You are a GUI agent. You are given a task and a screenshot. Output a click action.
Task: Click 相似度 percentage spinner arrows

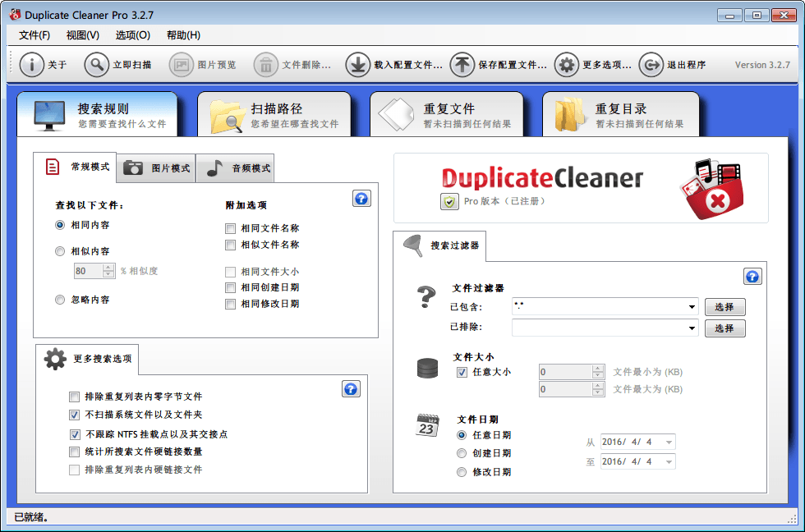(108, 271)
